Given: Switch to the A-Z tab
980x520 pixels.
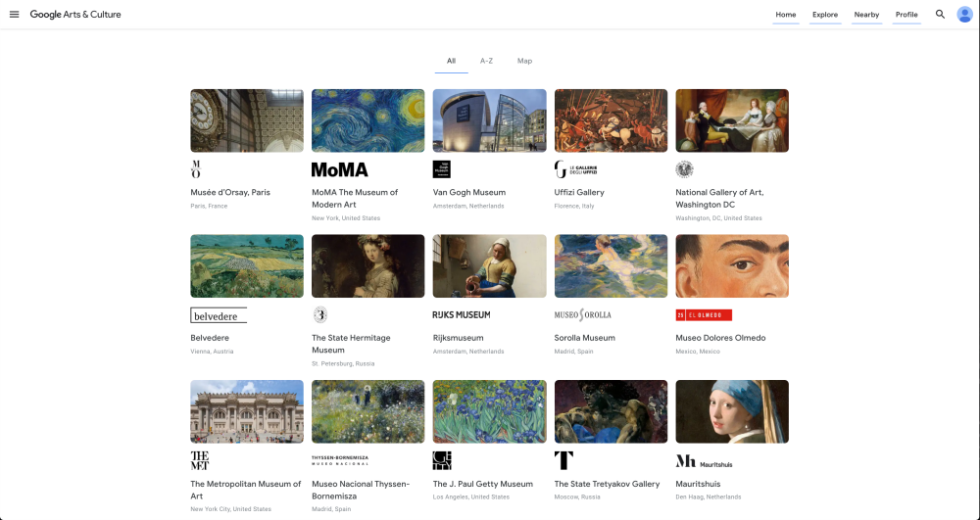Looking at the screenshot, I should tap(486, 61).
